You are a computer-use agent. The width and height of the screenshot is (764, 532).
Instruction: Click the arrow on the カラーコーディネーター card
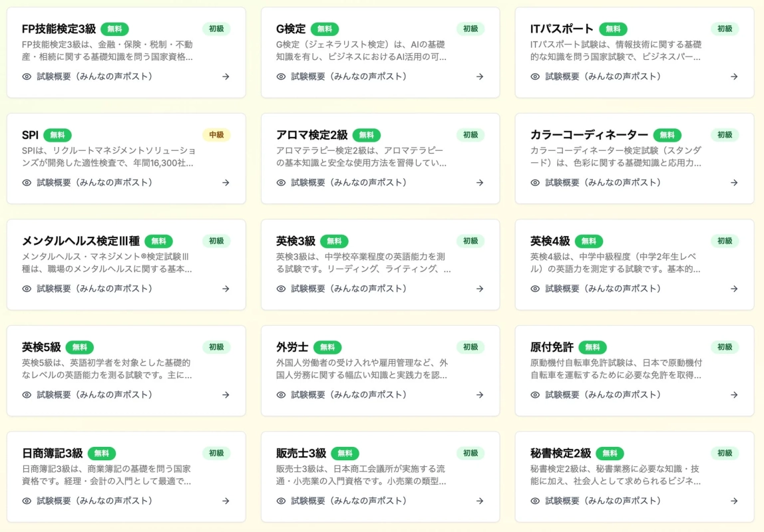pyautogui.click(x=734, y=183)
